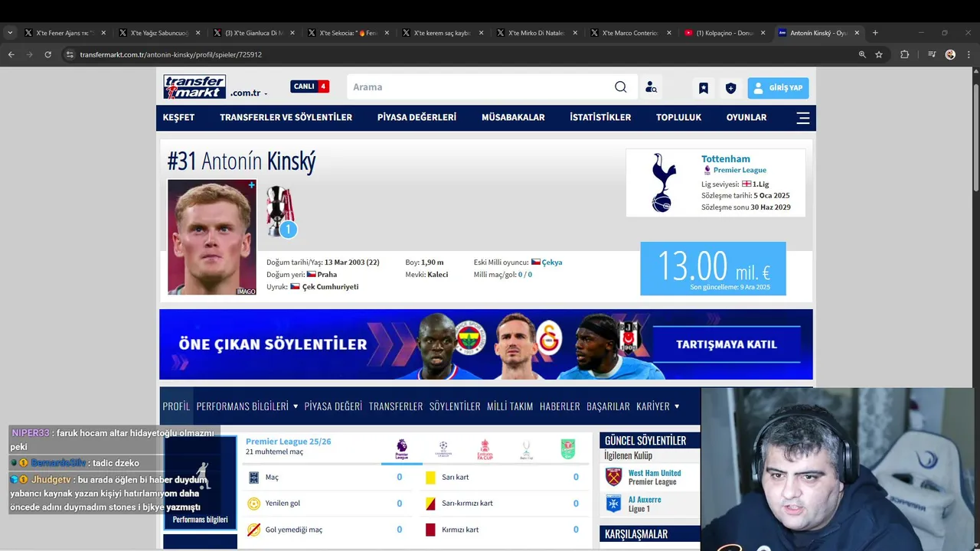
Task: Open the hamburger menu icon
Action: tap(803, 118)
